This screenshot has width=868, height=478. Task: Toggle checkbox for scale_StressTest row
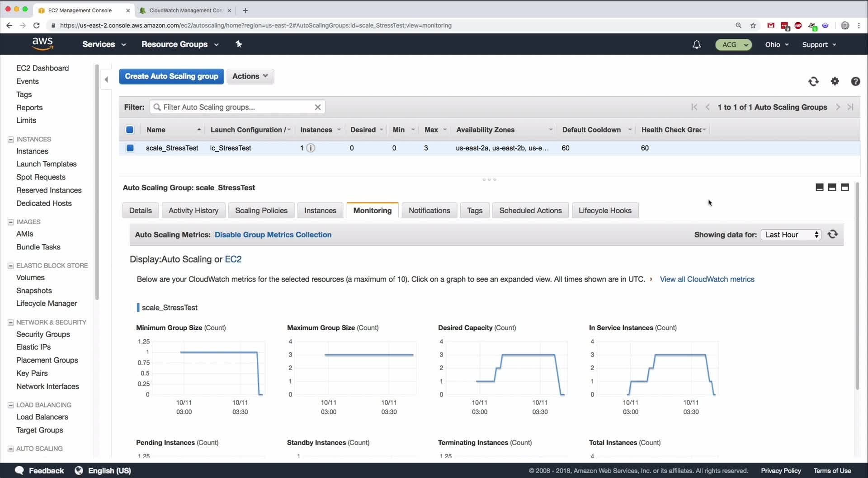[130, 148]
